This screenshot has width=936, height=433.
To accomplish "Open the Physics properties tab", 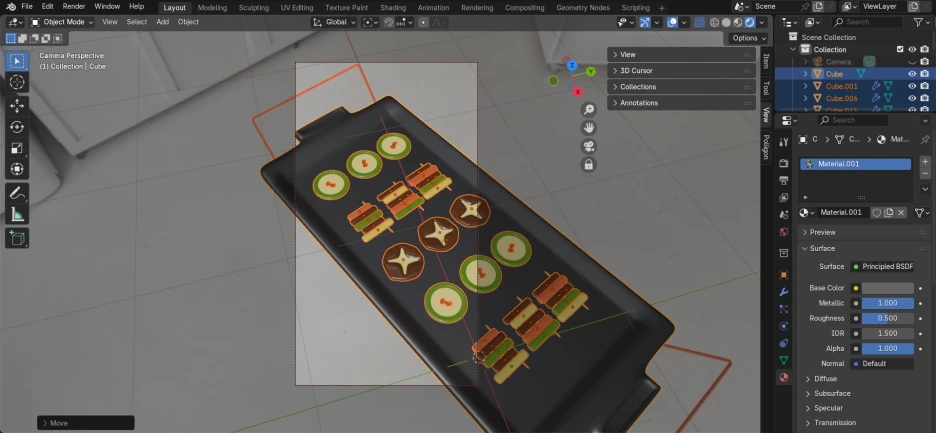I will point(784,326).
